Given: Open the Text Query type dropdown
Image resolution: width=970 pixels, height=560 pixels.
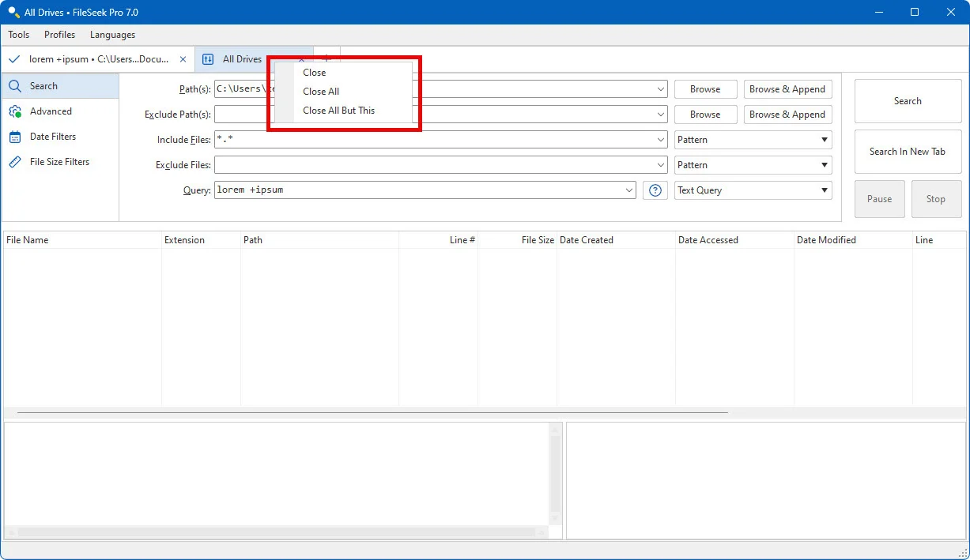Looking at the screenshot, I should click(822, 190).
